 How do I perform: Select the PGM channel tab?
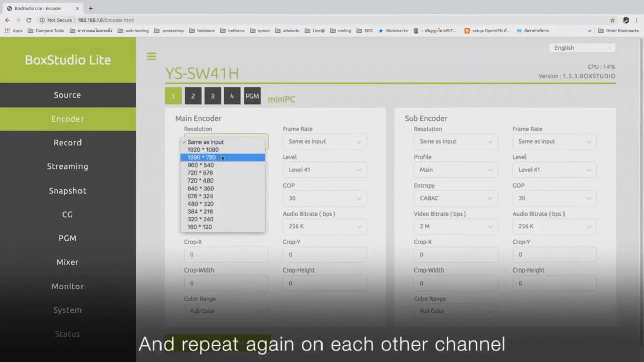coord(252,96)
